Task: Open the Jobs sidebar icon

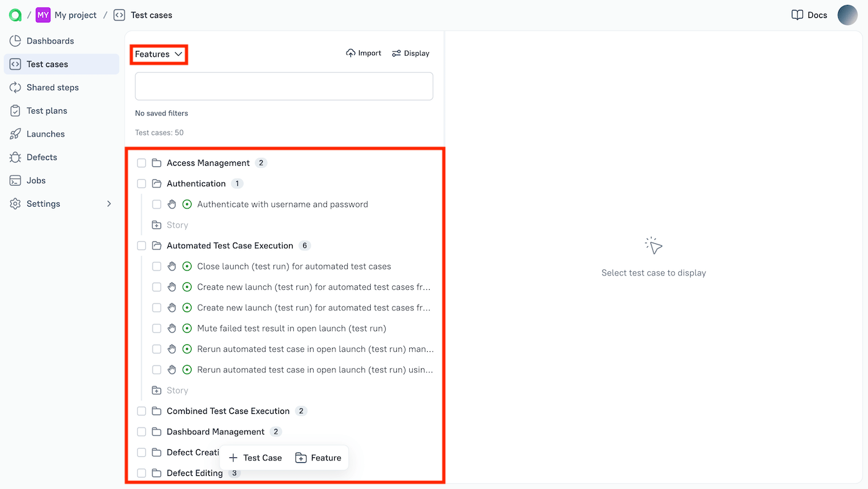Action: 14,180
